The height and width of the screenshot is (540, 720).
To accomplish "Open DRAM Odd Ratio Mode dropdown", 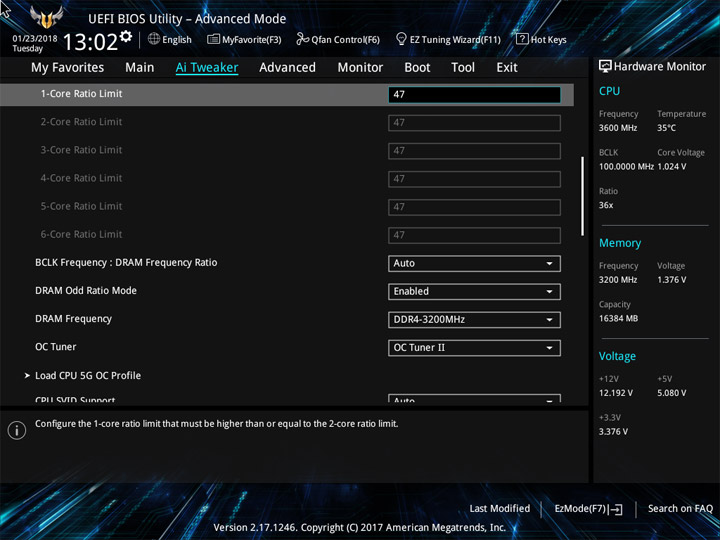I will (x=474, y=292).
